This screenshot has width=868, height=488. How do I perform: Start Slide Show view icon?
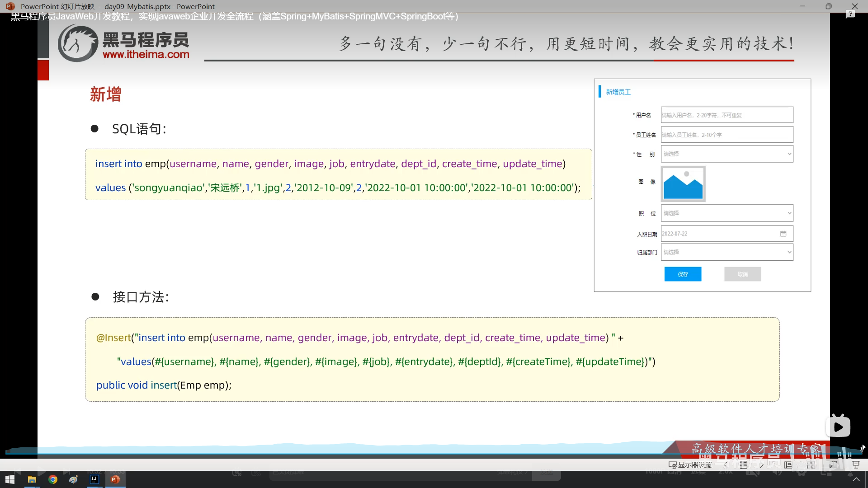(856, 465)
